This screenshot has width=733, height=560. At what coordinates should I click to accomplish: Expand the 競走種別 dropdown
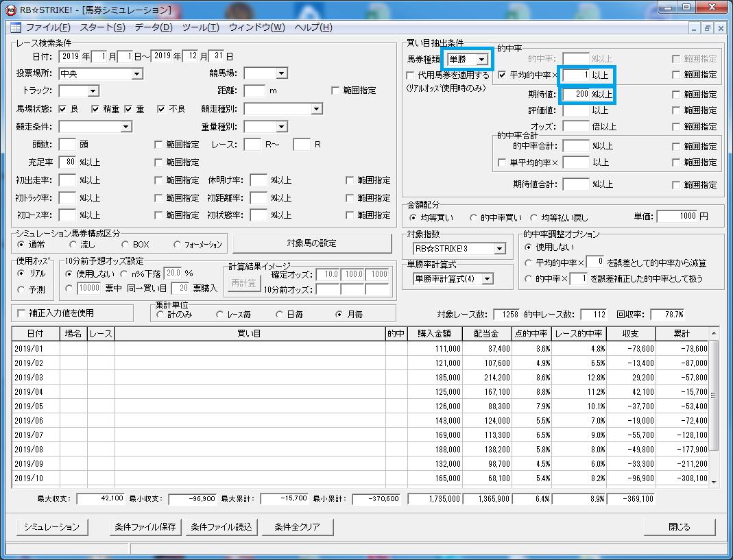click(317, 109)
